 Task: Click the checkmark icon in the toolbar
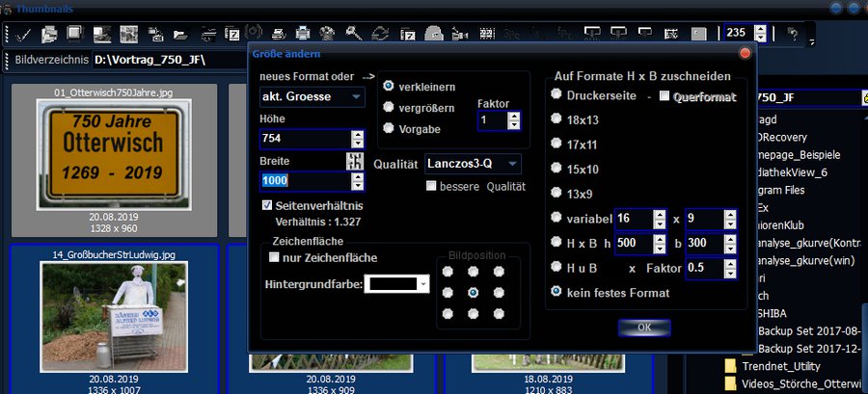pyautogui.click(x=23, y=34)
